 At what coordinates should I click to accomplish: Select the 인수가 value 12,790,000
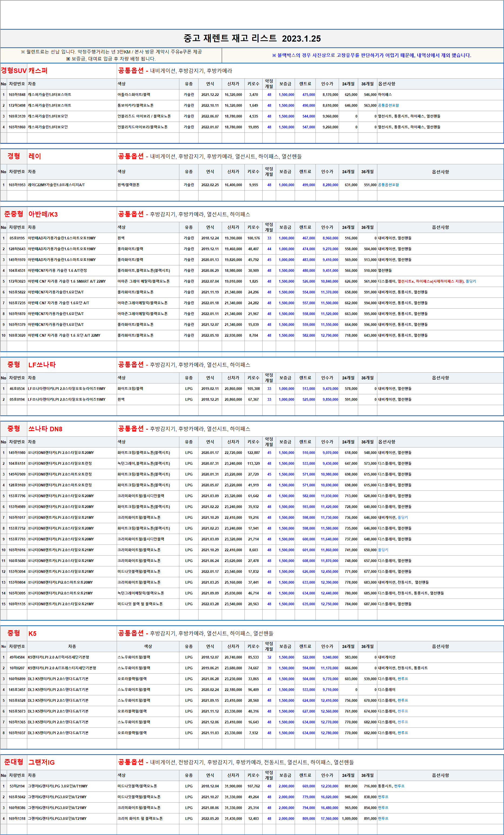329,336
